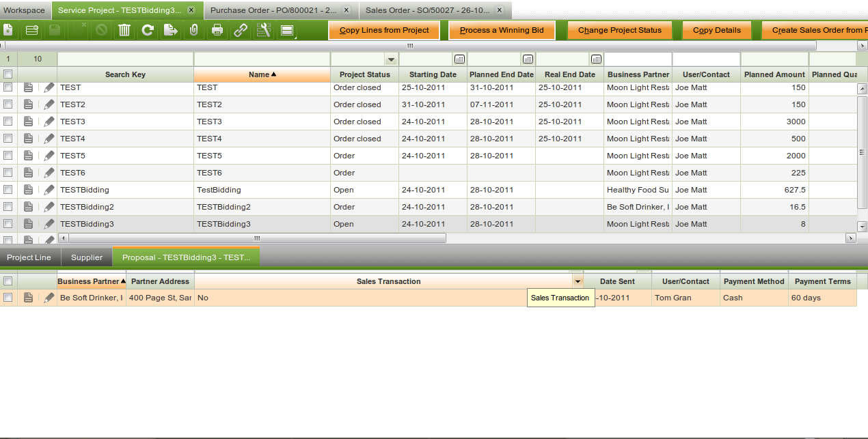Open Project Status filter dropdown
868x439 pixels.
coord(391,59)
